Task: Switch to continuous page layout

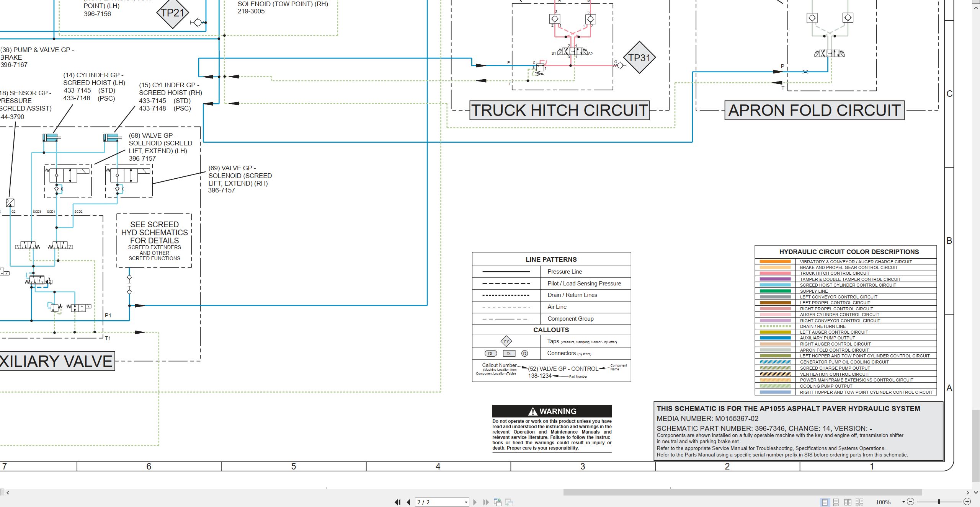Action: pos(836,502)
